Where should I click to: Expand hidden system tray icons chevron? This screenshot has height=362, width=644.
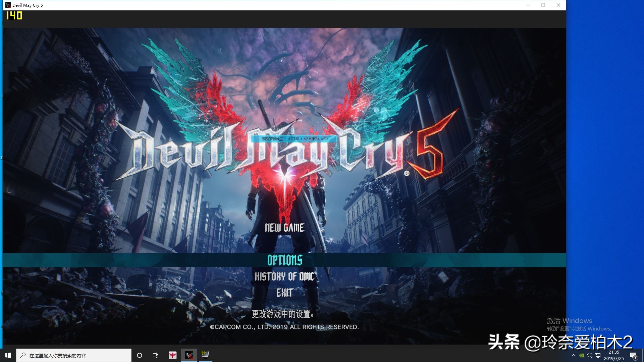573,355
